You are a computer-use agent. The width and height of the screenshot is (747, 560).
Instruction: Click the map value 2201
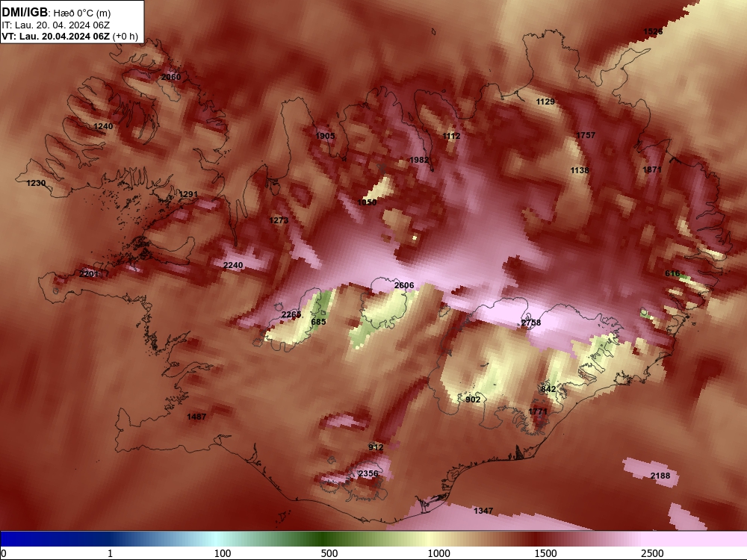(x=89, y=274)
